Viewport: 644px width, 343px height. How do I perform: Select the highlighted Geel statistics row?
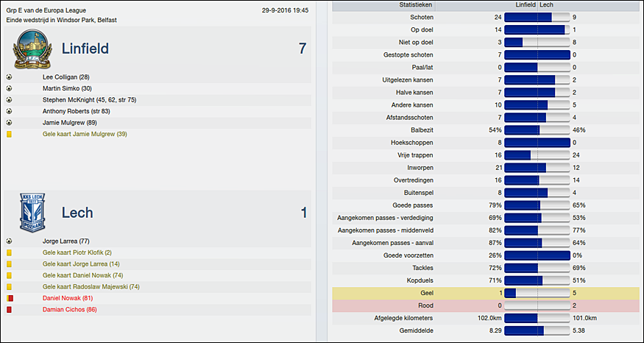click(486, 293)
